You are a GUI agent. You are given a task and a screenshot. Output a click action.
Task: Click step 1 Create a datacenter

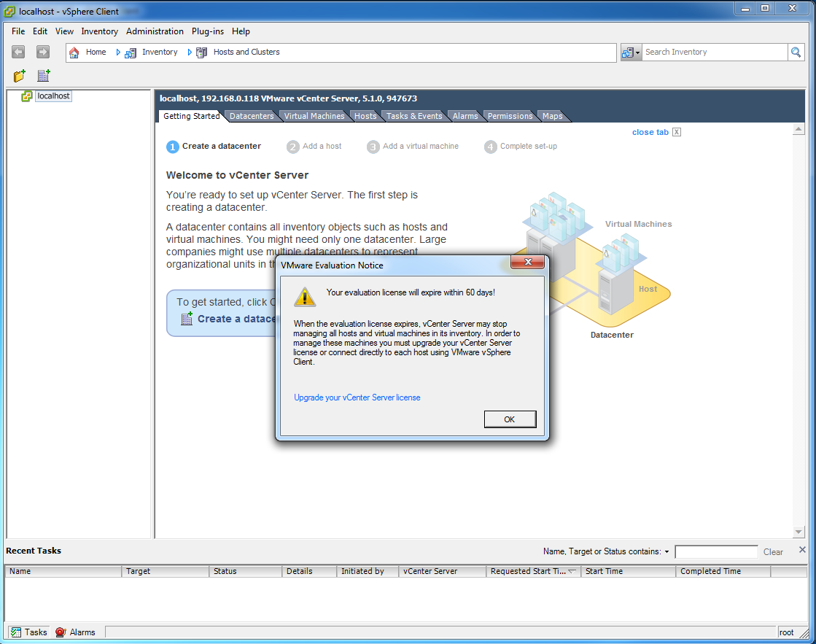click(x=214, y=147)
